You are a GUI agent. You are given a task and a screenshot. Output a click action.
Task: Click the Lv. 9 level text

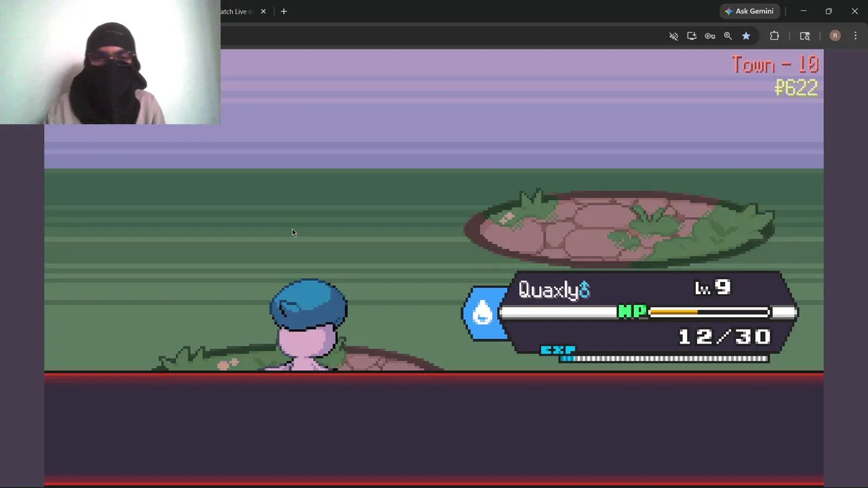(713, 288)
